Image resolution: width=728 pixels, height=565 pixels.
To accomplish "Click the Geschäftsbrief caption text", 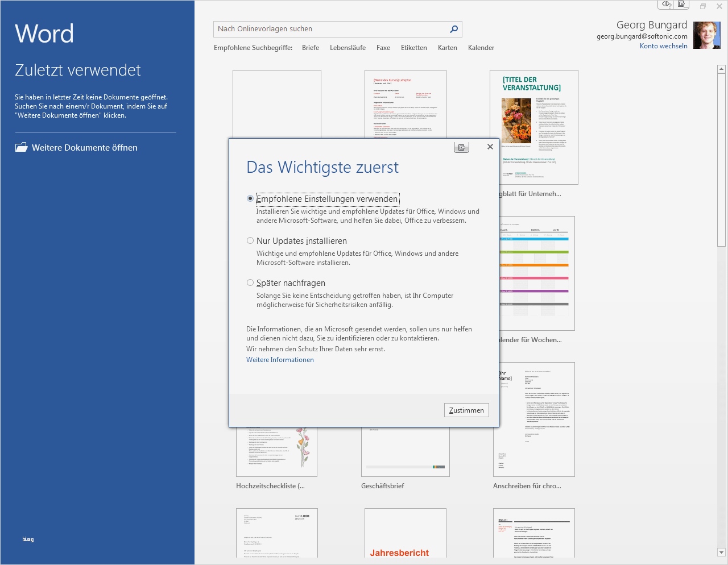I will coord(383,486).
